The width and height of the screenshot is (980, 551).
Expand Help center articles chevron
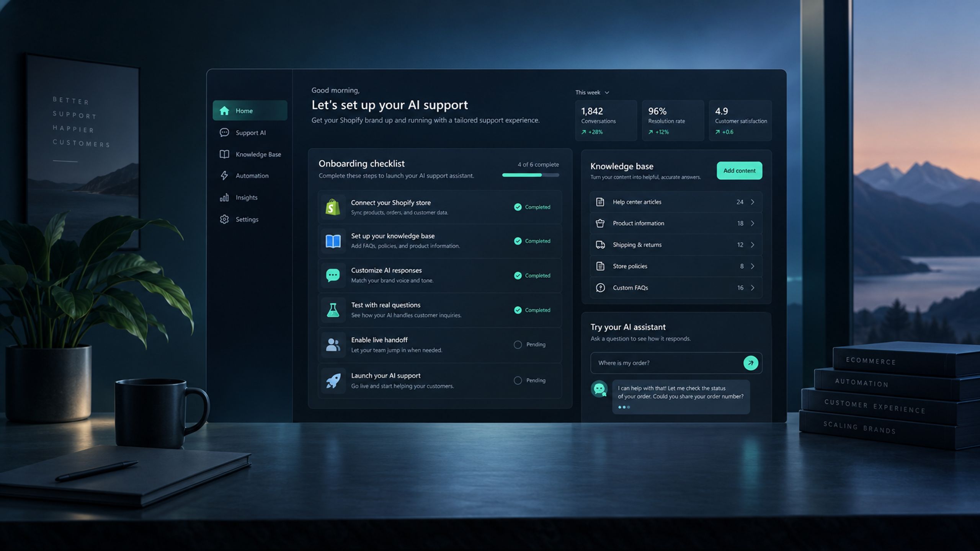(x=752, y=202)
